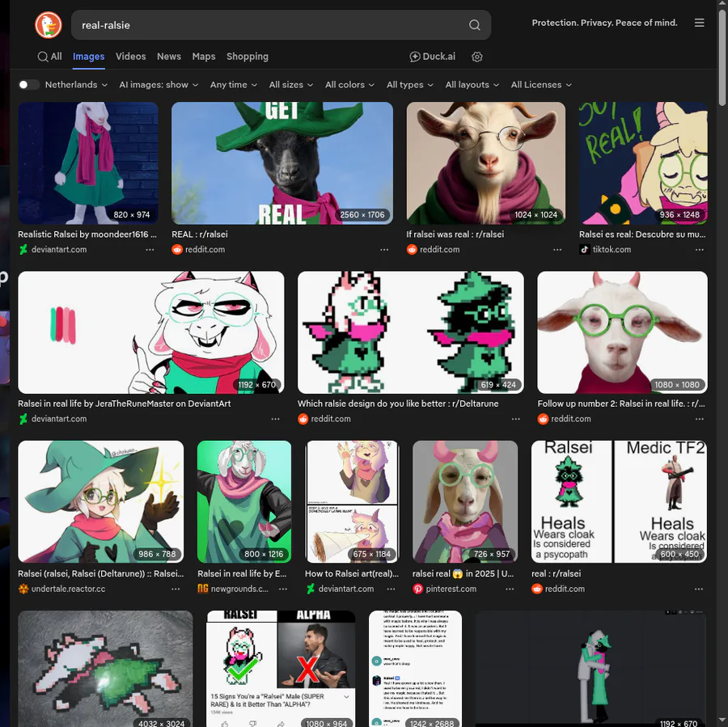The height and width of the screenshot is (727, 728).
Task: Expand the Any time filter
Action: point(234,84)
